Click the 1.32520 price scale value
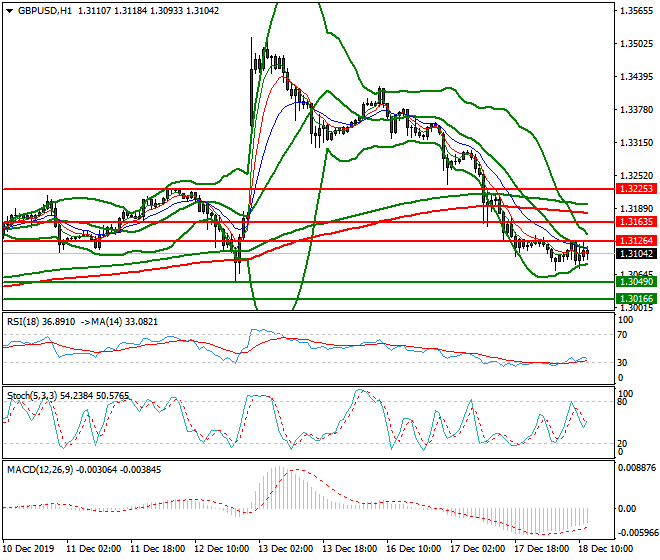The width and height of the screenshot is (660, 560). click(x=637, y=176)
